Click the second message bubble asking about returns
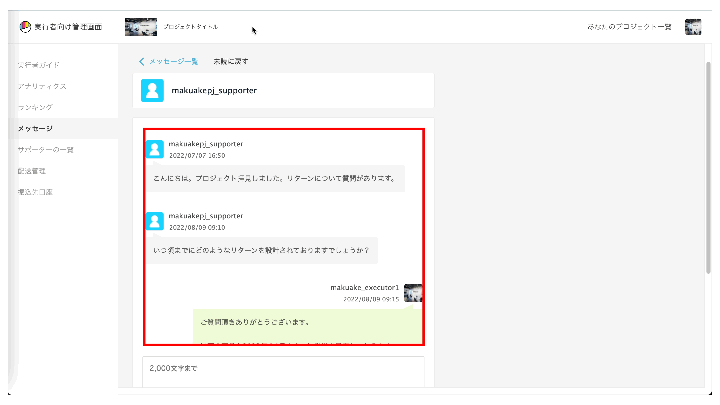Screen dimensions: 720x405 pos(262,250)
